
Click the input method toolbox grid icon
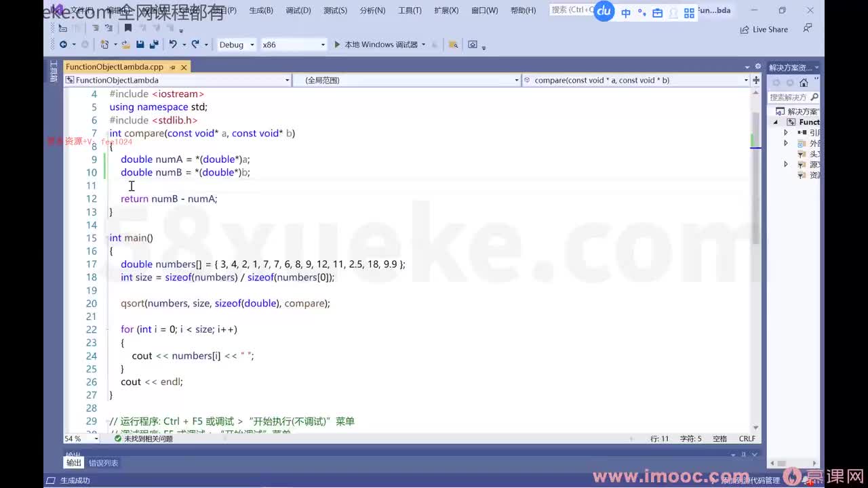pyautogui.click(x=689, y=12)
